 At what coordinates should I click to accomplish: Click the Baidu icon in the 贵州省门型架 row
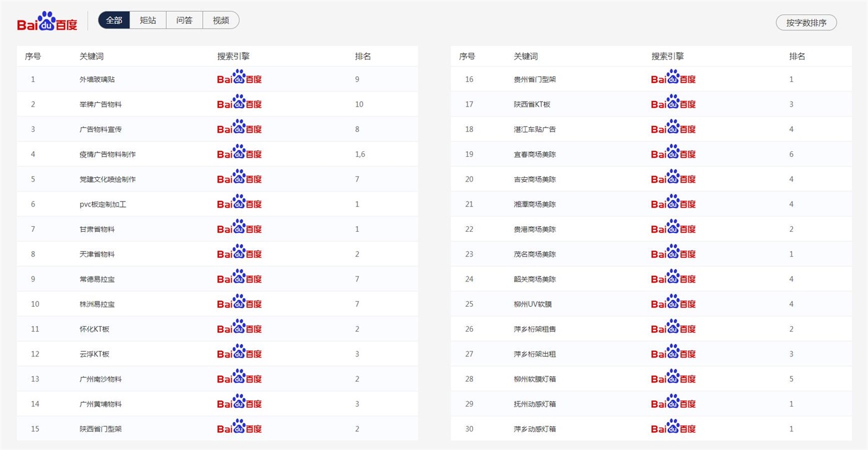click(673, 79)
